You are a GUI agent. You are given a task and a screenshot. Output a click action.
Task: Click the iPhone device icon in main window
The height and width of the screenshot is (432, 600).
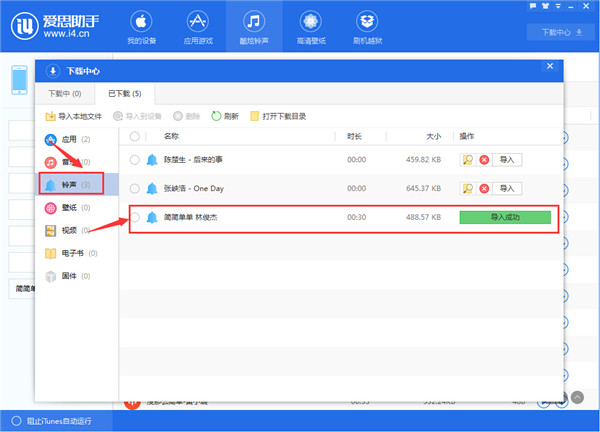click(19, 80)
